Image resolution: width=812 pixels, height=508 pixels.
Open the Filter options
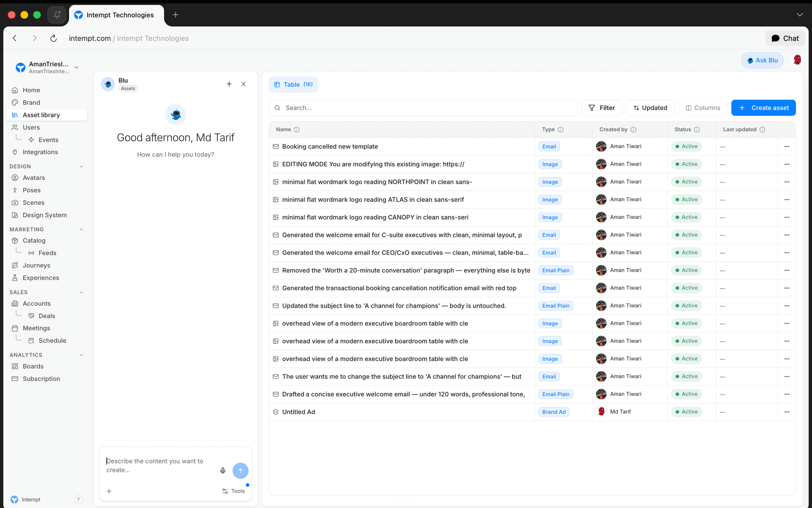point(601,108)
